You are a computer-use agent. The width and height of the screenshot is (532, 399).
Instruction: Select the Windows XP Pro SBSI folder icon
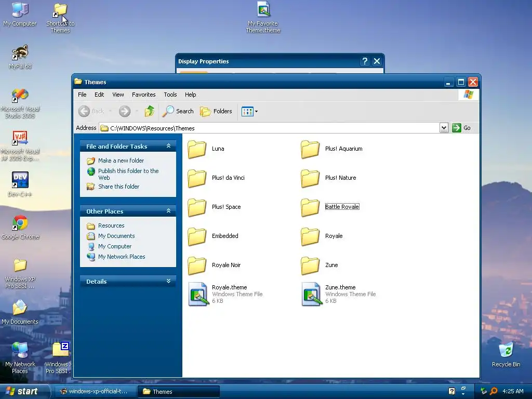point(20,273)
